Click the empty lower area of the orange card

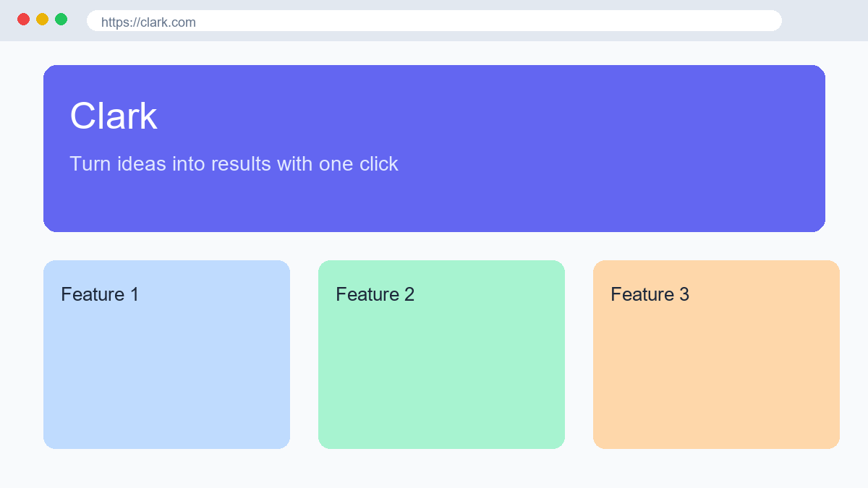tap(716, 383)
